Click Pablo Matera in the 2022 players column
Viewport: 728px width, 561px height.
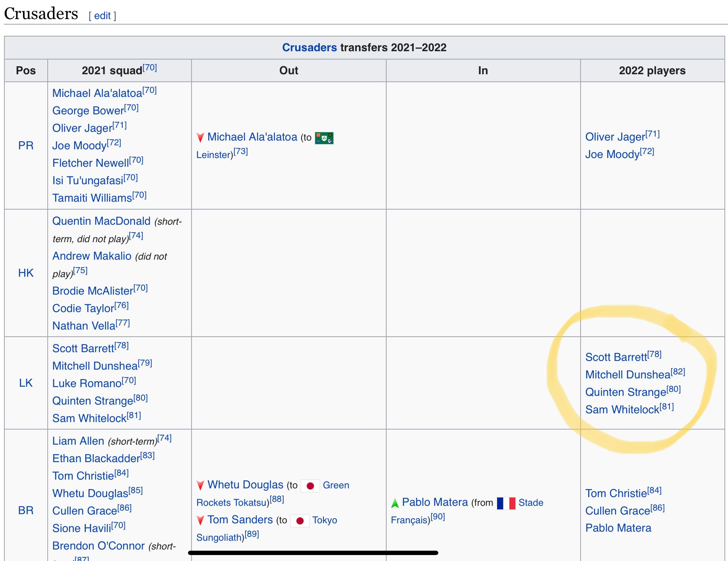(618, 528)
